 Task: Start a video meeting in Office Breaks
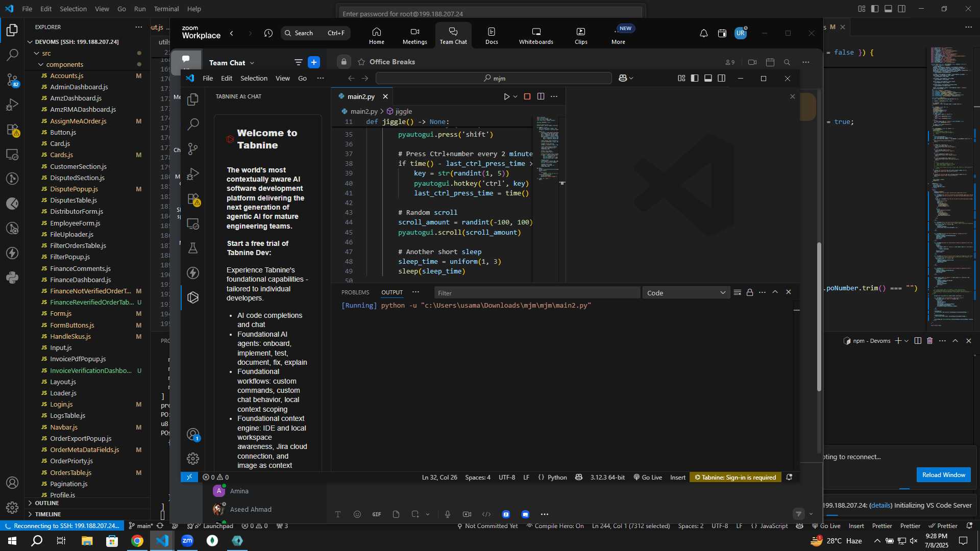click(x=752, y=62)
